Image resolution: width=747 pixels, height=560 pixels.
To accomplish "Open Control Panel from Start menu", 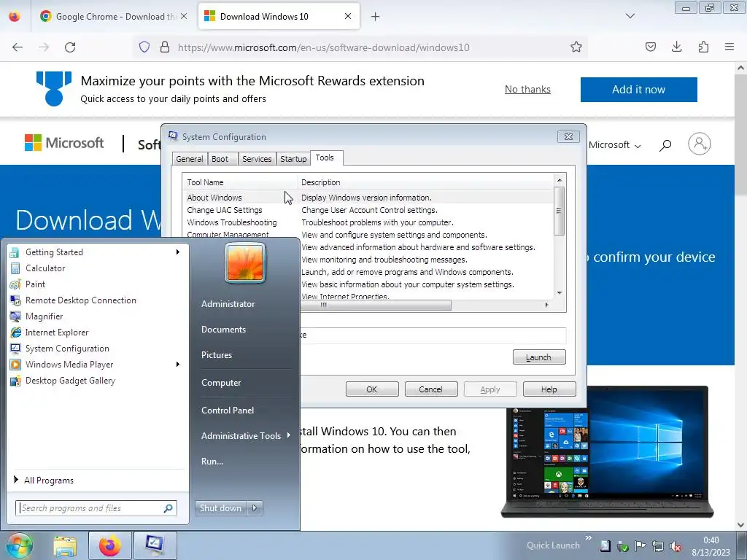I will [228, 411].
